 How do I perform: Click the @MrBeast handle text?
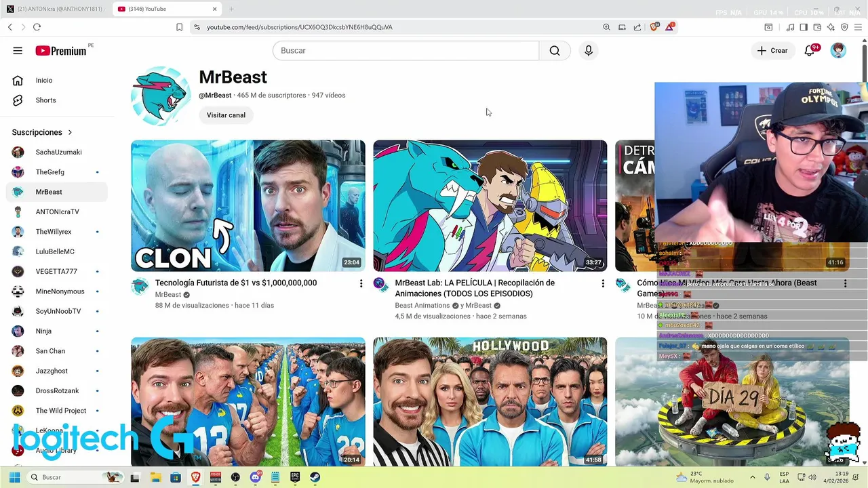point(215,96)
